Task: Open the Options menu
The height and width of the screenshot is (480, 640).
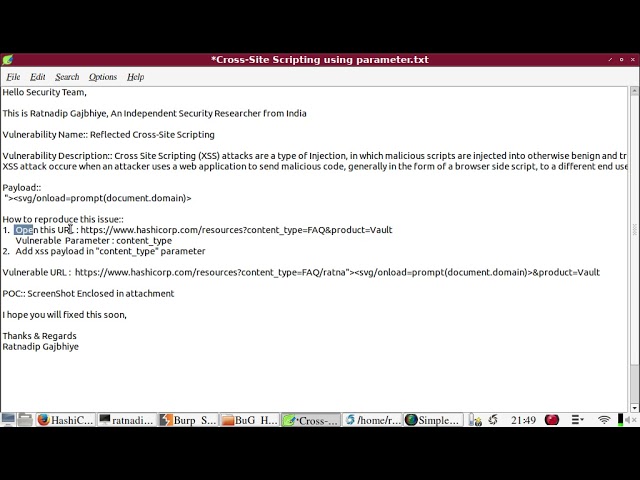Action: coord(103,77)
